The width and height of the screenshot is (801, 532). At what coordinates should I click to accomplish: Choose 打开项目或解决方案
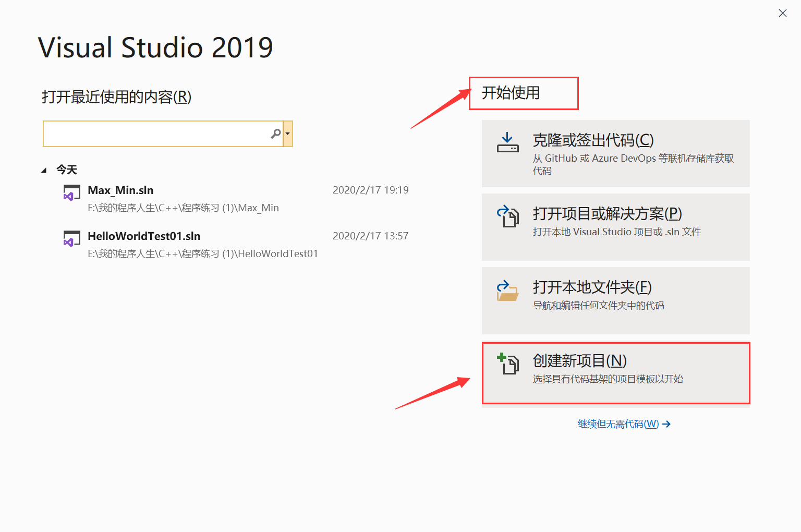[x=615, y=227]
